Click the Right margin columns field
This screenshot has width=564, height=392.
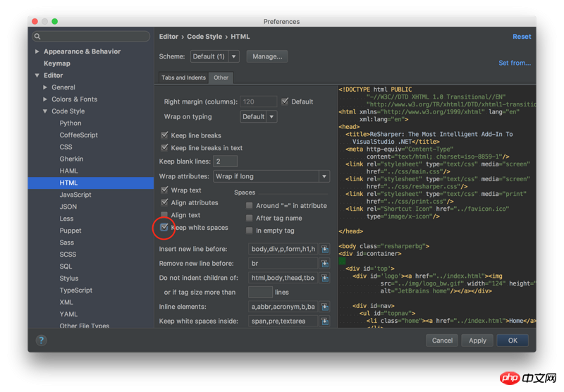pos(259,102)
